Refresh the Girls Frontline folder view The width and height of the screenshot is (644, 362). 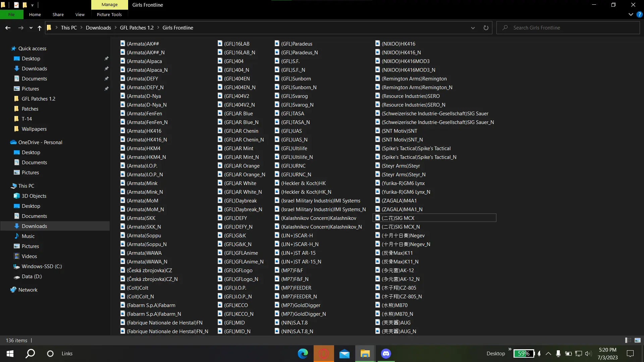[486, 28]
